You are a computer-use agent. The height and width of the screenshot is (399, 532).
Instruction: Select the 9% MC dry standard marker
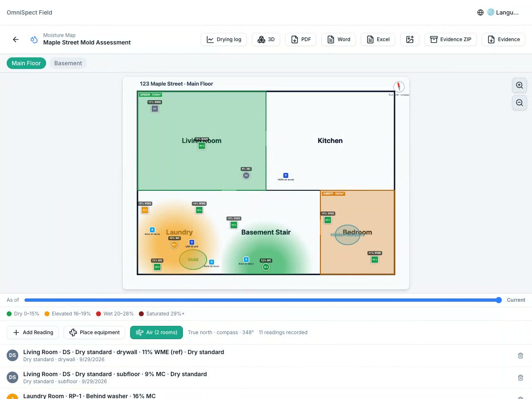click(x=246, y=175)
